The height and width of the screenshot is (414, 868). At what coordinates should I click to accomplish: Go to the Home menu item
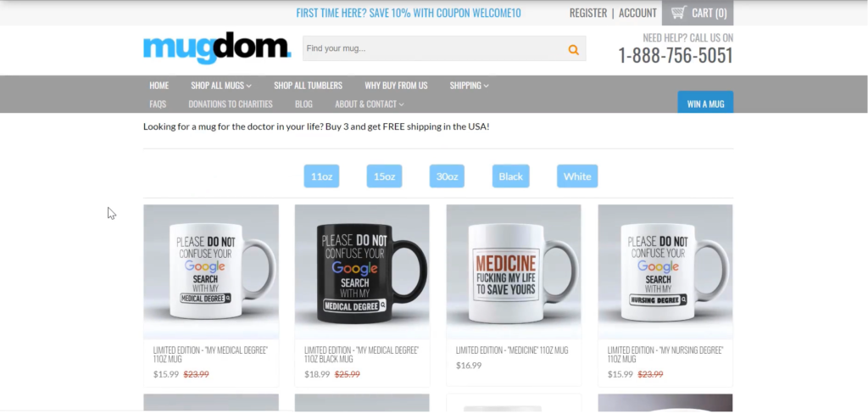tap(159, 86)
